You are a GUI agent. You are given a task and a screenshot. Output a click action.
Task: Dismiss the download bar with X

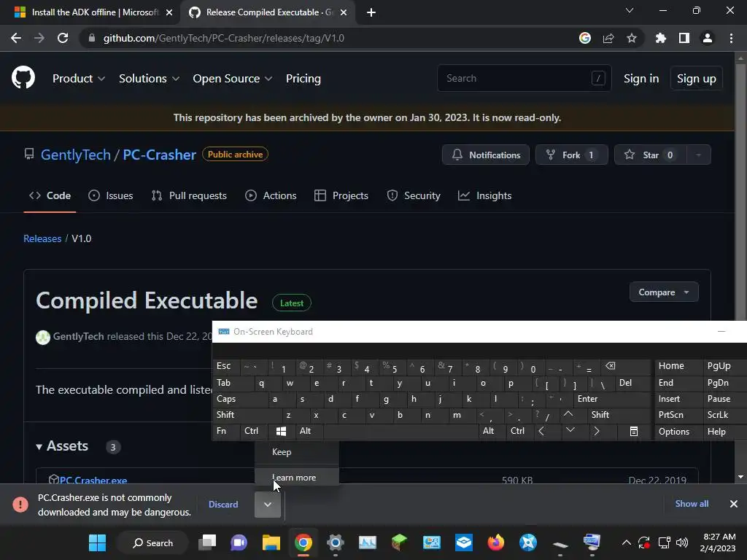734,504
